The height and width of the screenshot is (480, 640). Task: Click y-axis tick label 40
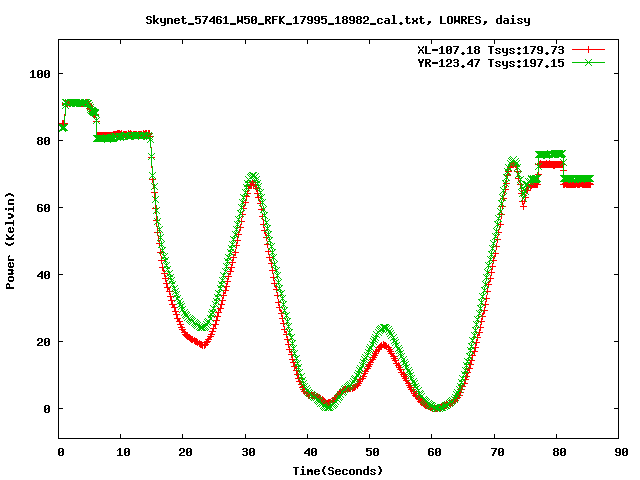pos(43,275)
